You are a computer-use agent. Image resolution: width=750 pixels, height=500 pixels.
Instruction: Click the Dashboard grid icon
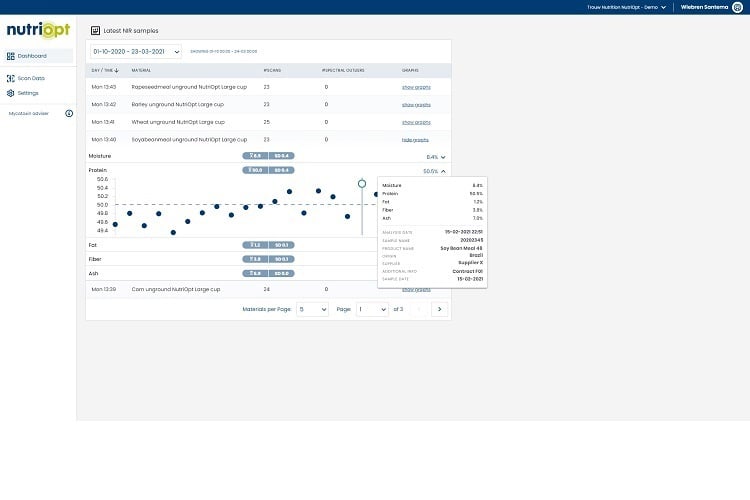click(x=11, y=56)
